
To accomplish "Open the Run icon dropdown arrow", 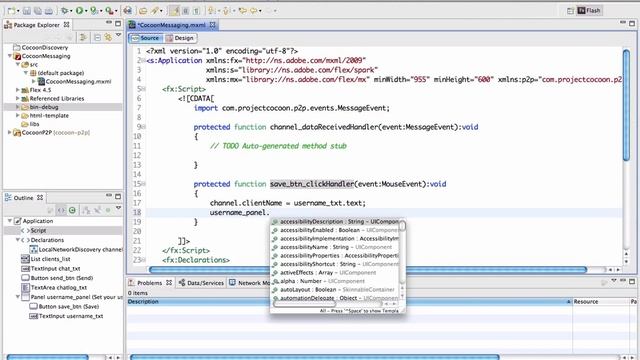I will [86, 11].
